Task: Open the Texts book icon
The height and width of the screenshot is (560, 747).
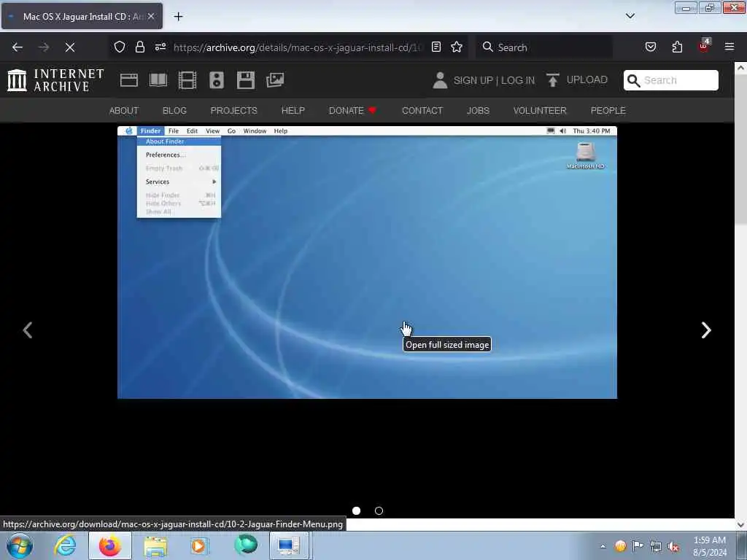Action: pos(158,80)
